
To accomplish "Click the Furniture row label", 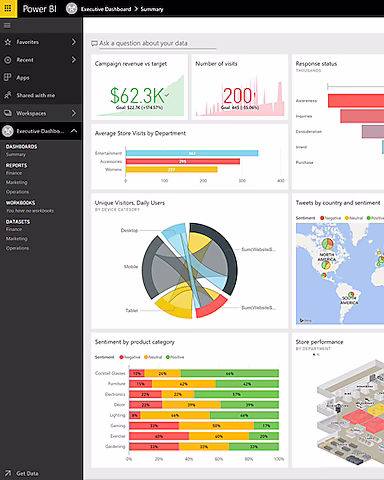I will click(116, 384).
